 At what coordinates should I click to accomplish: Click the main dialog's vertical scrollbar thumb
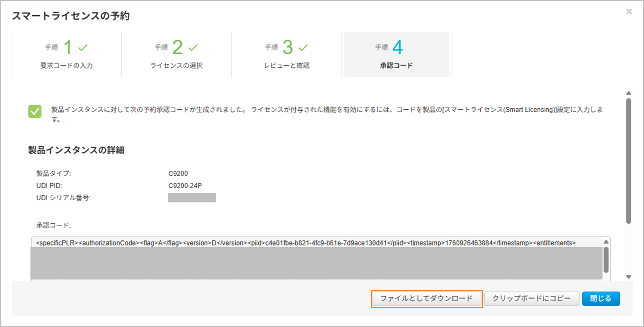tap(628, 161)
